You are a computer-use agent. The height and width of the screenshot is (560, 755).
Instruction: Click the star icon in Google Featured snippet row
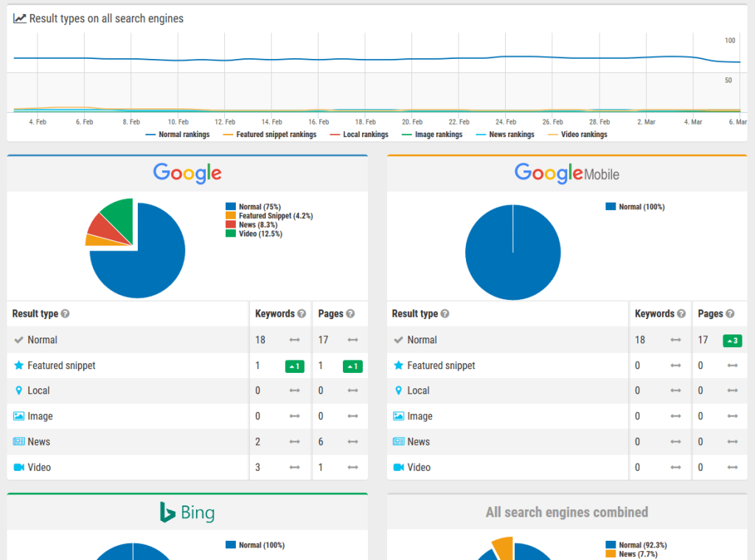[x=18, y=365]
